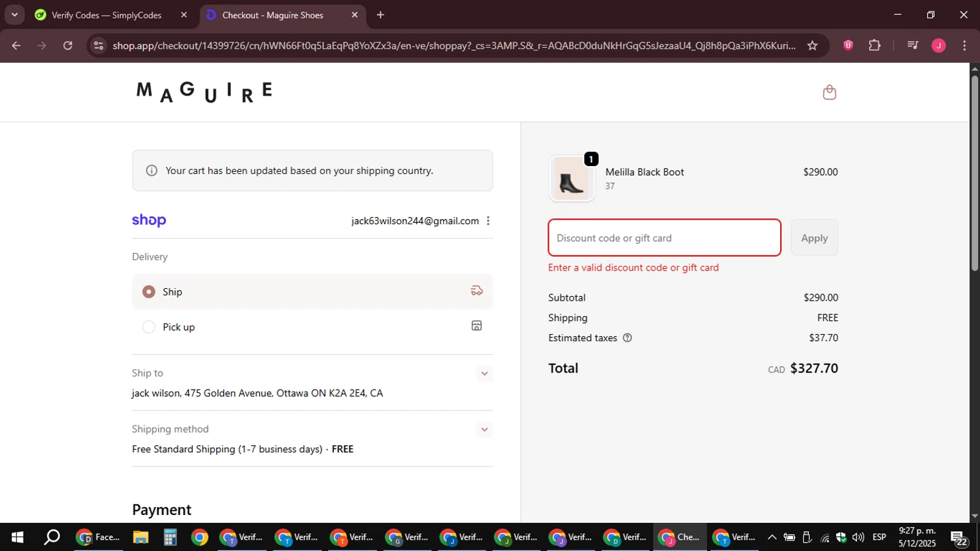This screenshot has height=551, width=980.
Task: Show hidden system tray icons arrow
Action: [x=772, y=537]
